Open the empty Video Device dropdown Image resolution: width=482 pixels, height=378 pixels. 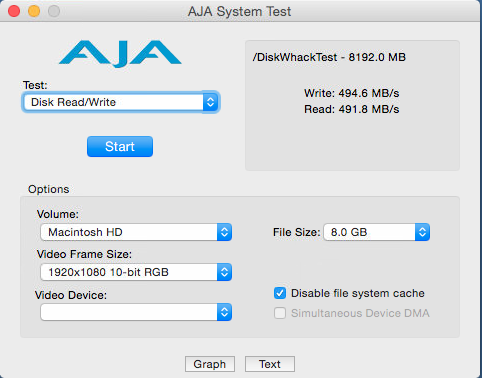[136, 312]
